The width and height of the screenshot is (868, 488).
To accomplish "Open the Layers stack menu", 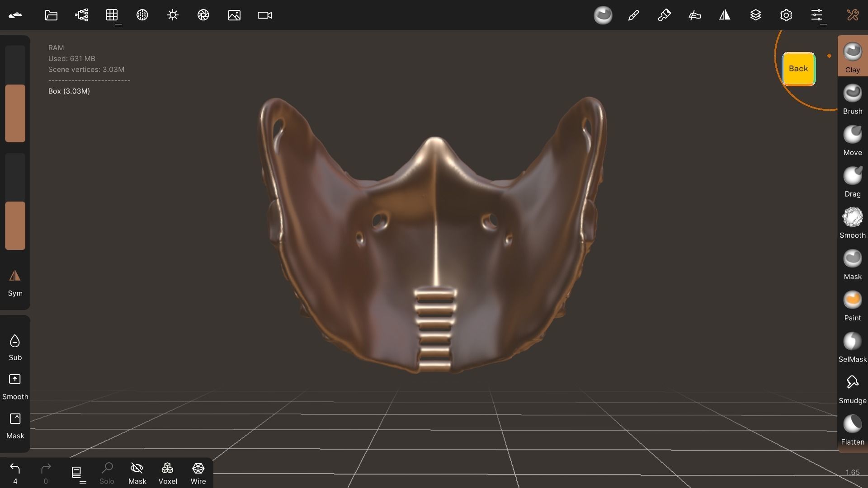I will coord(756,15).
